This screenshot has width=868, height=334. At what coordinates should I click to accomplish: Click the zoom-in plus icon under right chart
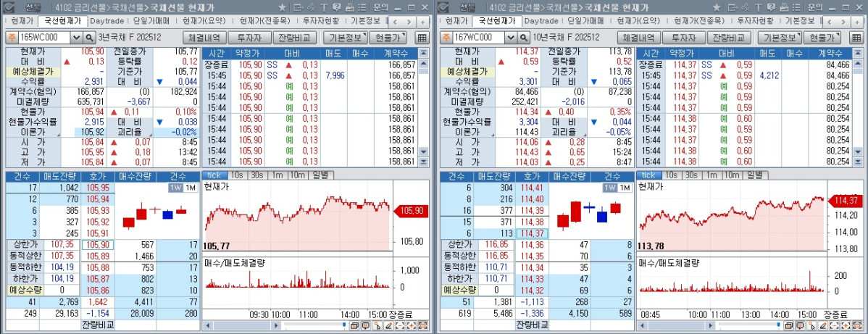[x=846, y=326]
